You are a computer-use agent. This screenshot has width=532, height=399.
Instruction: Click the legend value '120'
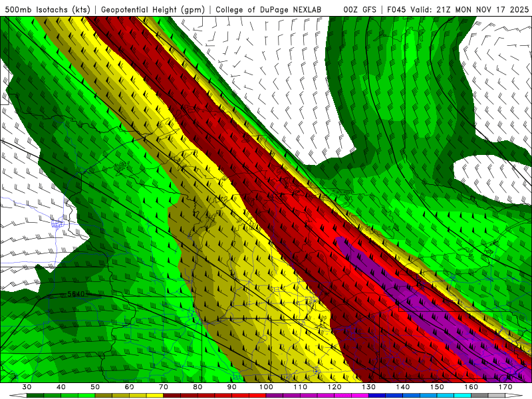pos(334,387)
